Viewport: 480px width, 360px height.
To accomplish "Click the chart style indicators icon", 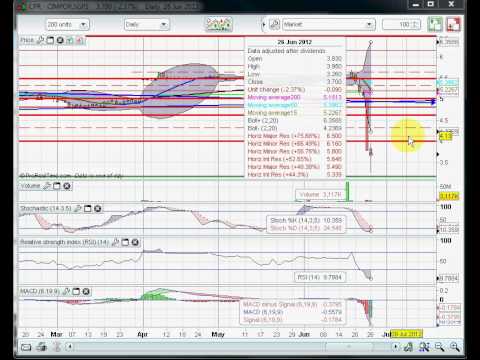I will (x=219, y=24).
